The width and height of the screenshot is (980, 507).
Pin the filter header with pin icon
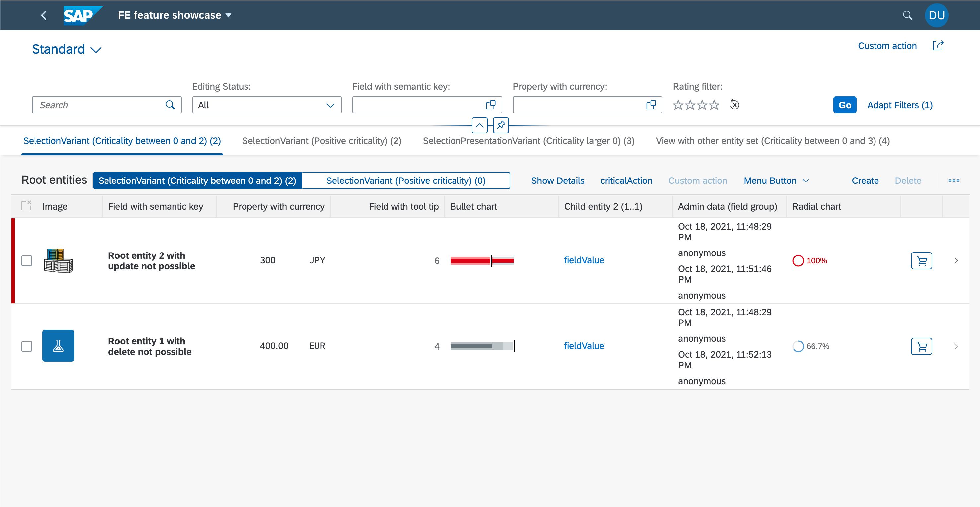501,125
